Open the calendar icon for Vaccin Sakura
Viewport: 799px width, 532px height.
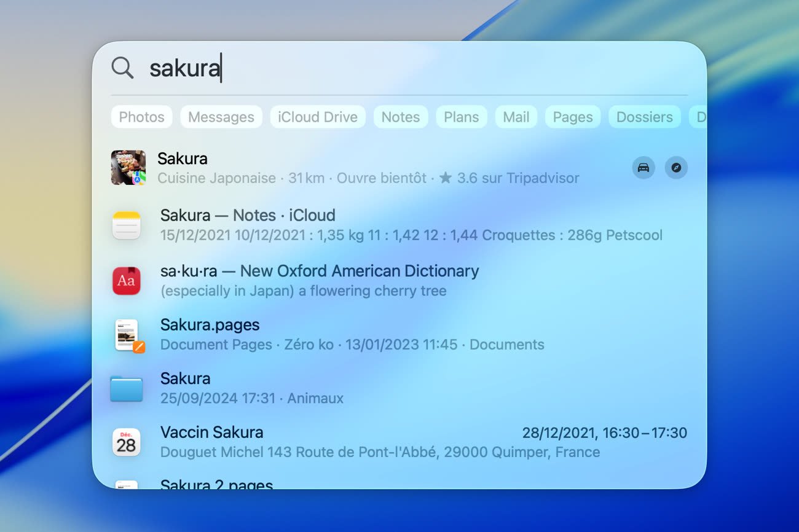coord(127,442)
